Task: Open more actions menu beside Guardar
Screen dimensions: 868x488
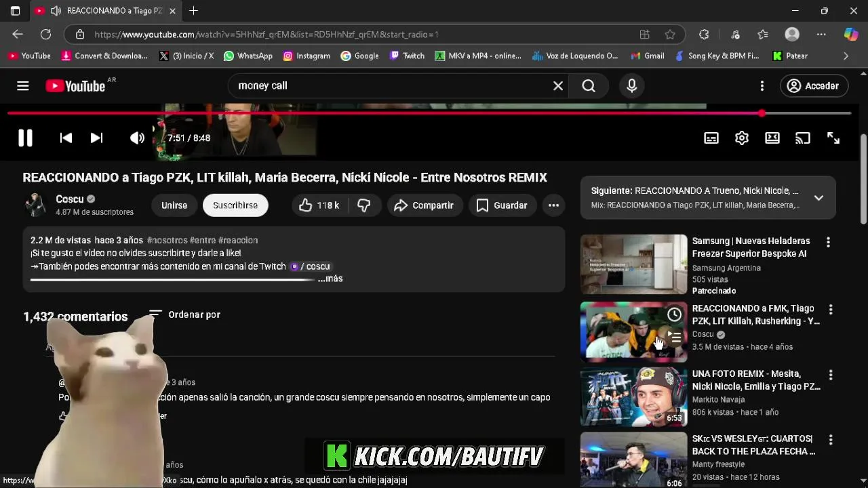Action: (x=553, y=205)
